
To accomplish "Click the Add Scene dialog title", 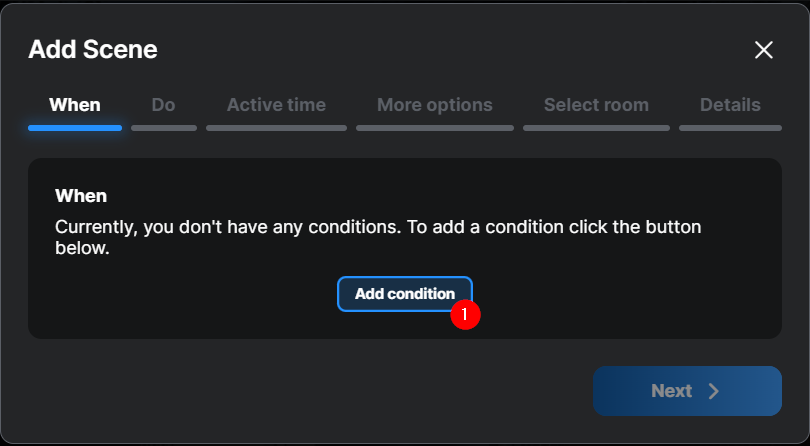I will point(93,49).
